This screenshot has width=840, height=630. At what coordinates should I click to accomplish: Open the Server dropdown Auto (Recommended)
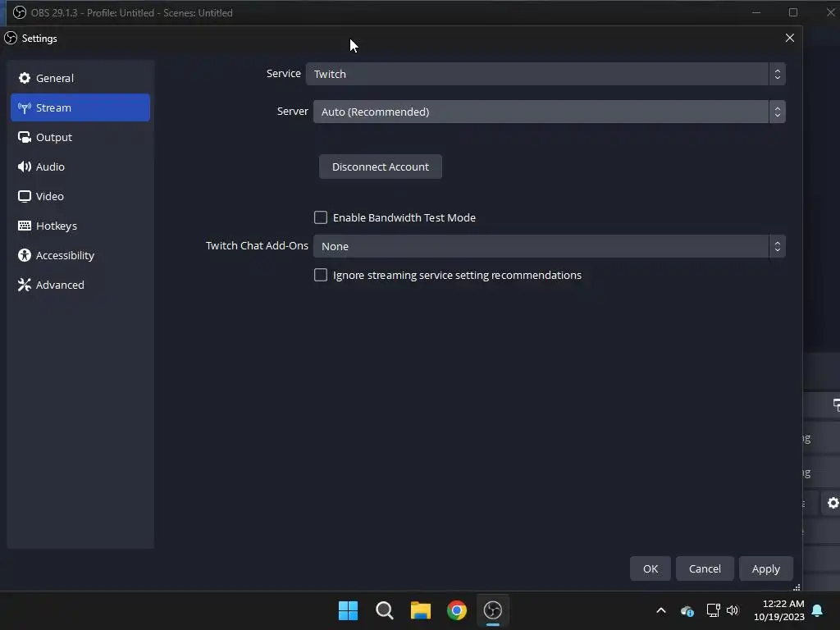[x=549, y=112]
